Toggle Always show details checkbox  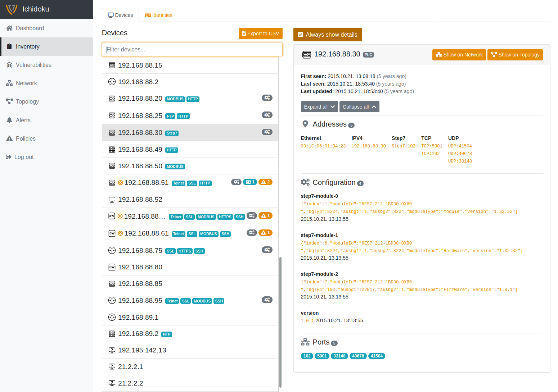click(x=328, y=35)
